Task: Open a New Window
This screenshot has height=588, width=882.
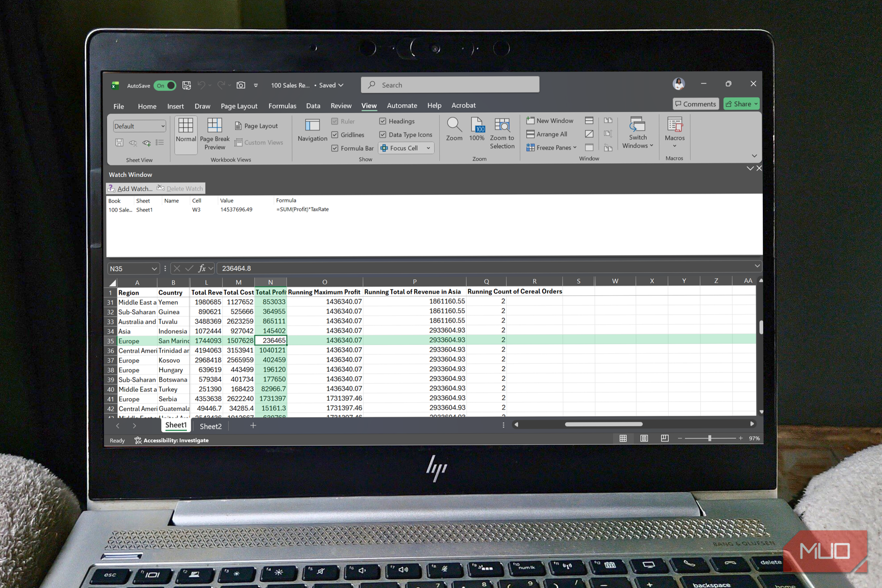Action: click(550, 121)
